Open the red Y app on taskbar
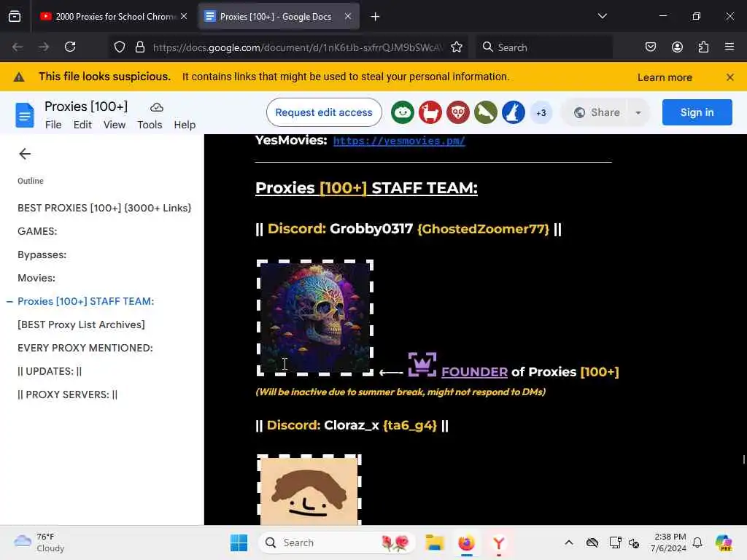Viewport: 747px width, 560px height. tap(499, 542)
